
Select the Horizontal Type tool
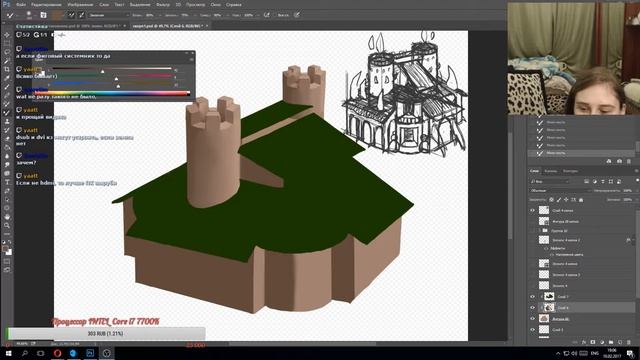tap(7, 182)
